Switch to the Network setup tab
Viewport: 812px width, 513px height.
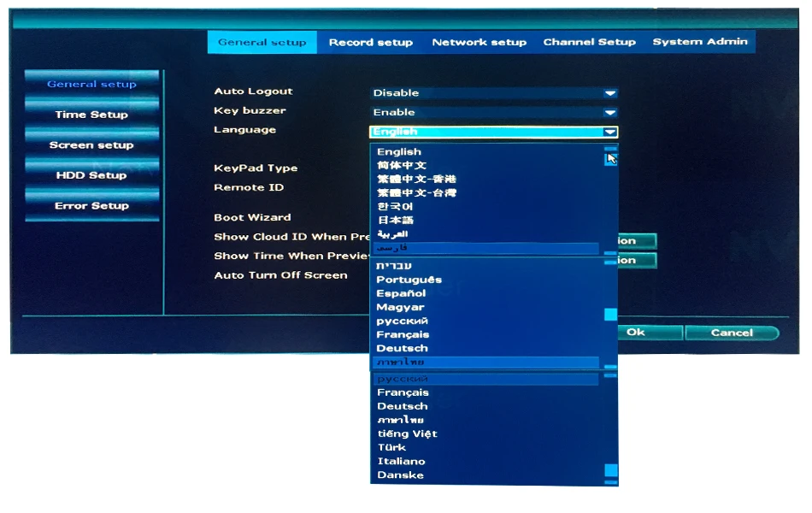click(x=479, y=42)
